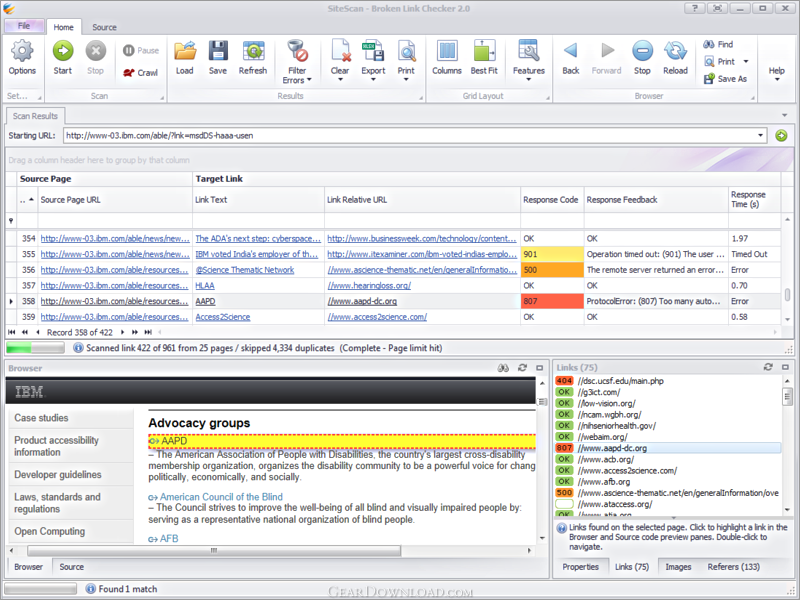Viewport: 800px width, 600px height.
Task: Load saved results with the folder icon
Action: tap(185, 58)
